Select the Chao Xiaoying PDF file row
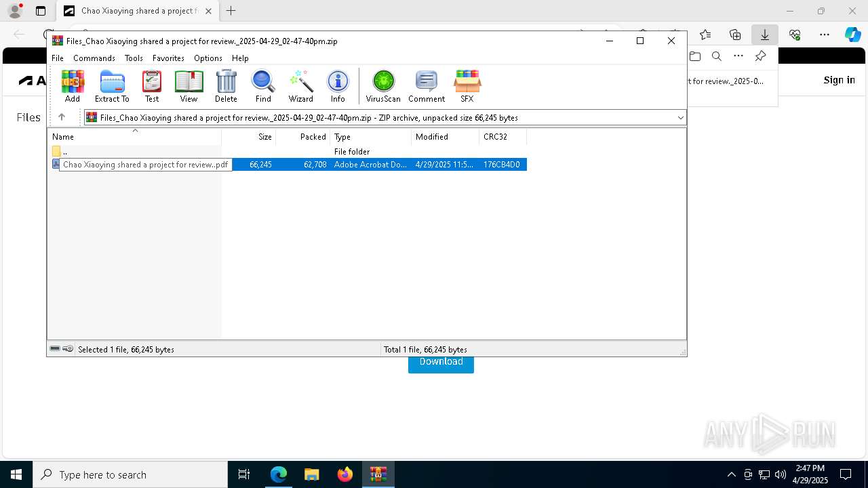The height and width of the screenshot is (488, 868). click(287, 165)
